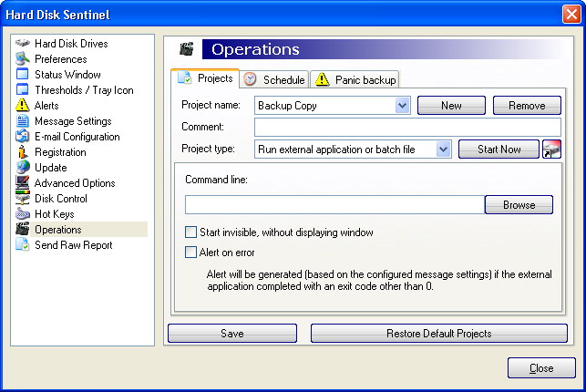Viewport: 586px width, 392px height.
Task: Select Send Raw Report in the sidebar
Action: [74, 244]
